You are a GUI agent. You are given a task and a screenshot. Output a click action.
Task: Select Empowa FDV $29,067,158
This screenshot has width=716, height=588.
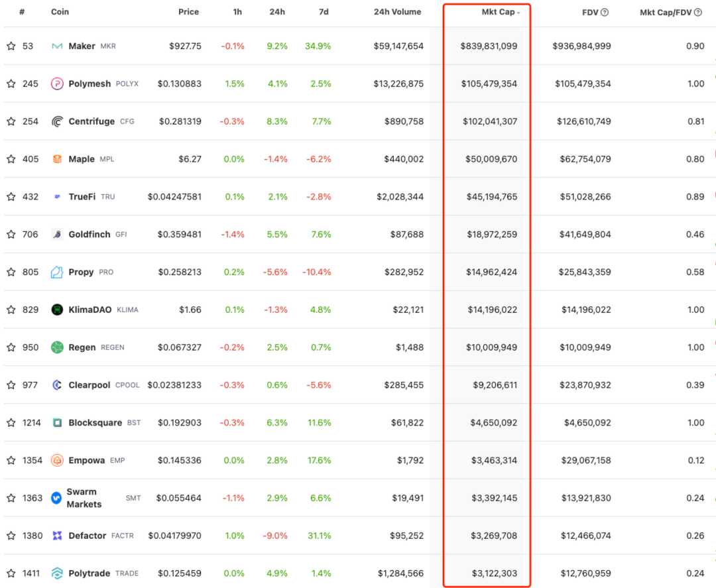(x=586, y=461)
